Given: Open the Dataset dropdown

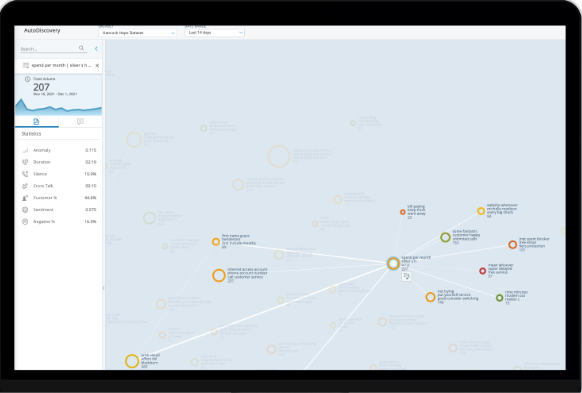Looking at the screenshot, I should click(x=138, y=33).
